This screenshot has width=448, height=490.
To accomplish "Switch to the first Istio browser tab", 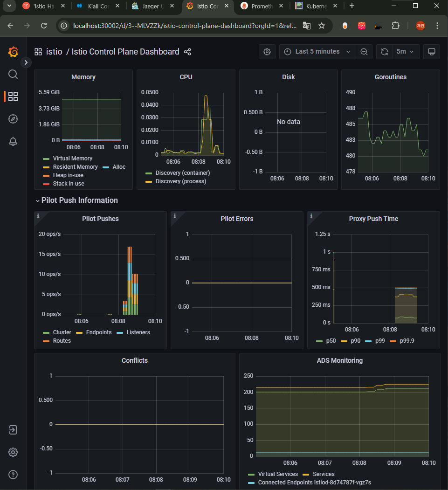I will [x=43, y=6].
